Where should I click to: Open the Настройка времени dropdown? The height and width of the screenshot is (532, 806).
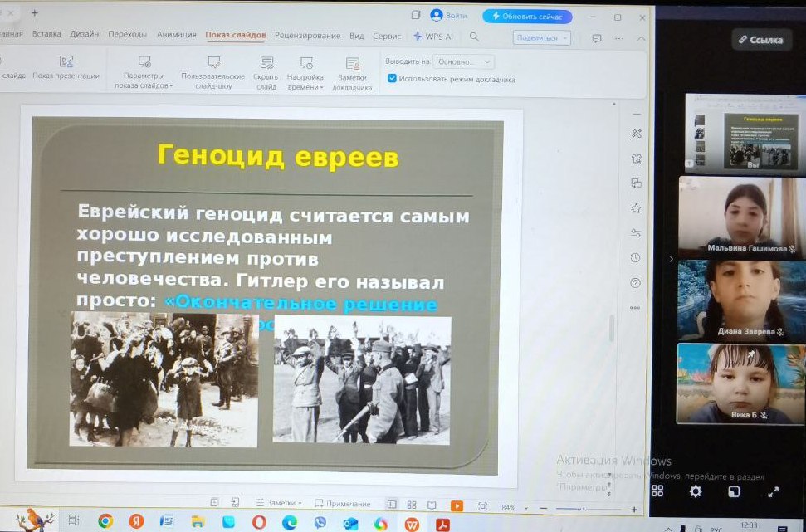pyautogui.click(x=305, y=74)
